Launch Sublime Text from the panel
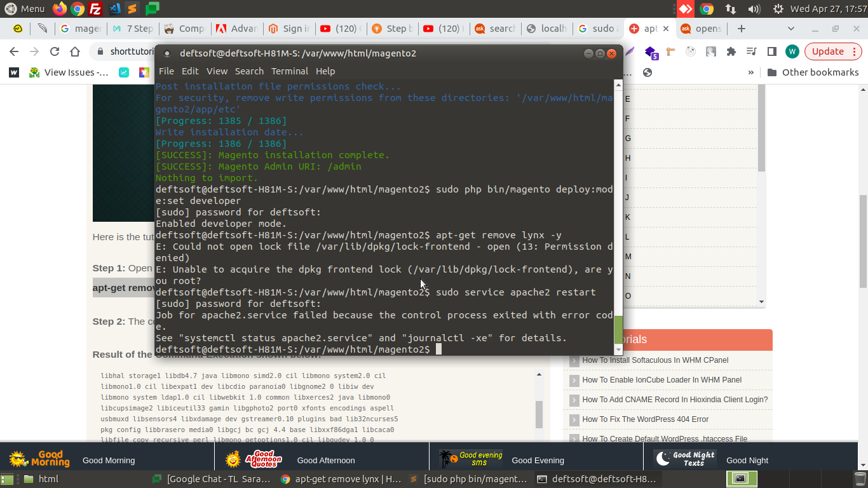The height and width of the screenshot is (488, 868). click(x=132, y=9)
